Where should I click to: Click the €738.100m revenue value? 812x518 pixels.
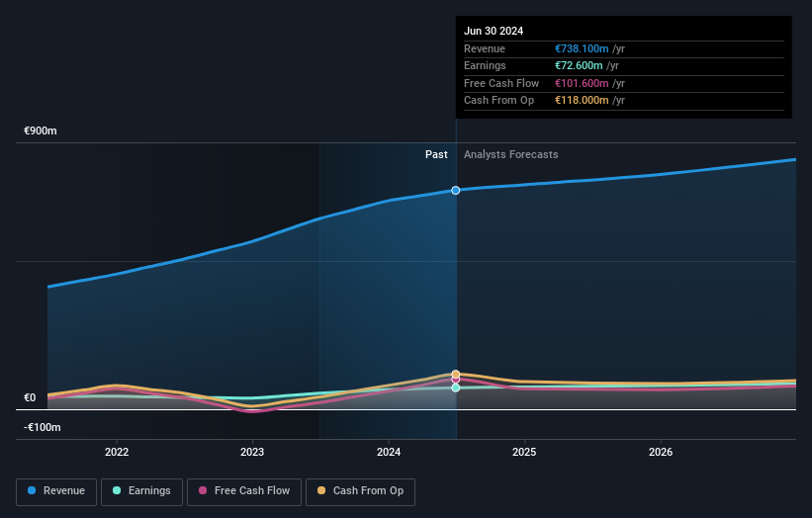point(582,48)
